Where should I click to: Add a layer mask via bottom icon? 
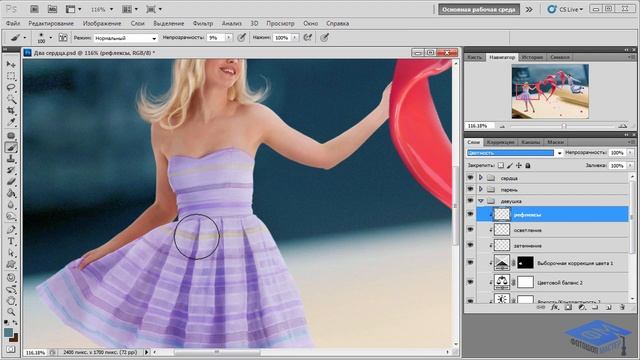(x=568, y=307)
